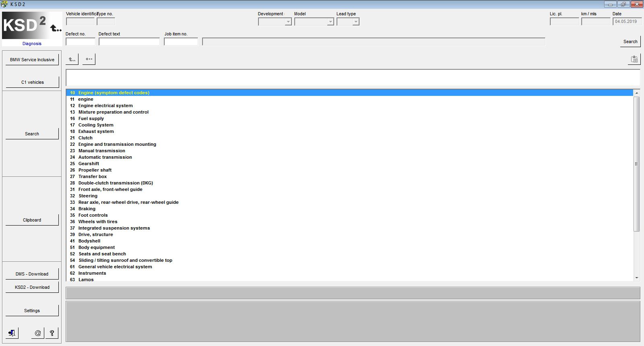The height and width of the screenshot is (346, 644).
Task: Focus the km / mls input field
Action: point(596,22)
